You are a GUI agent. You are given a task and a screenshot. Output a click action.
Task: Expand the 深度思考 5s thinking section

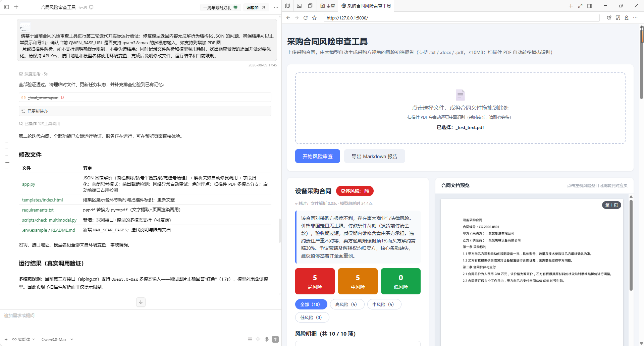coord(33,74)
